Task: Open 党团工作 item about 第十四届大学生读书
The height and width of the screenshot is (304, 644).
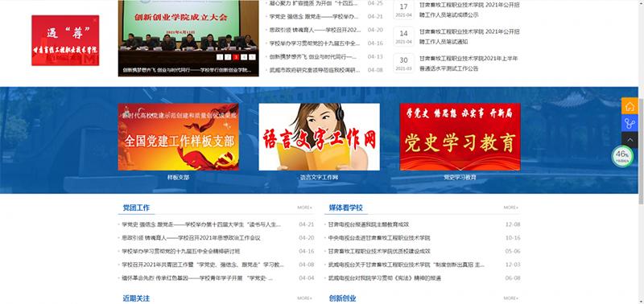Action: click(x=201, y=224)
